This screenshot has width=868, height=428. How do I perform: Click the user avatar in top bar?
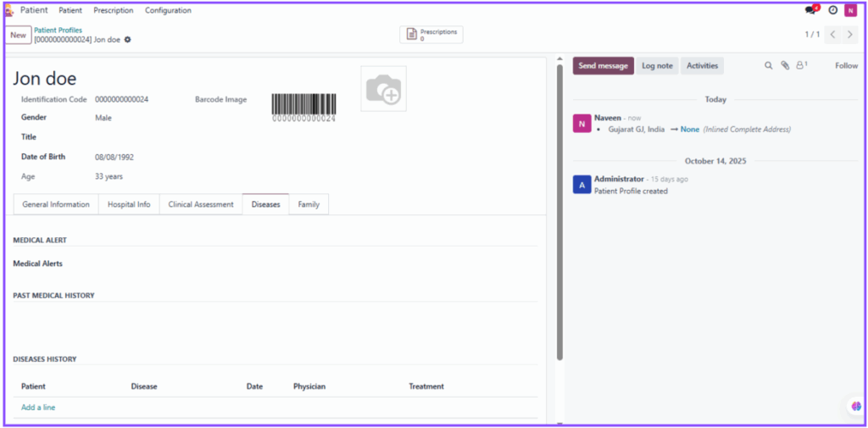pyautogui.click(x=850, y=10)
